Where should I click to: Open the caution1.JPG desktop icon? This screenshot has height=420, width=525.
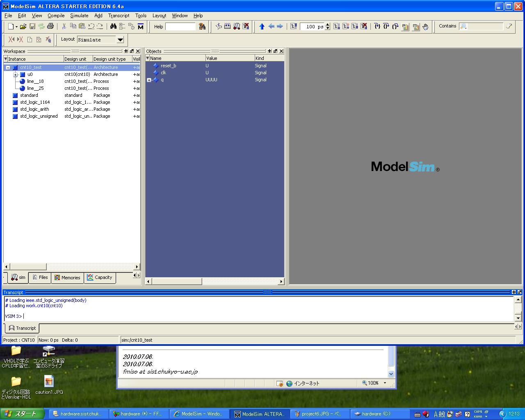click(49, 384)
